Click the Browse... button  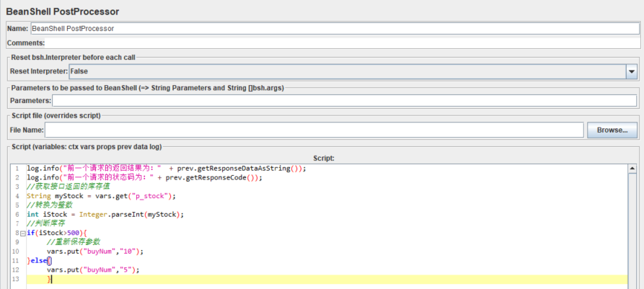(612, 130)
